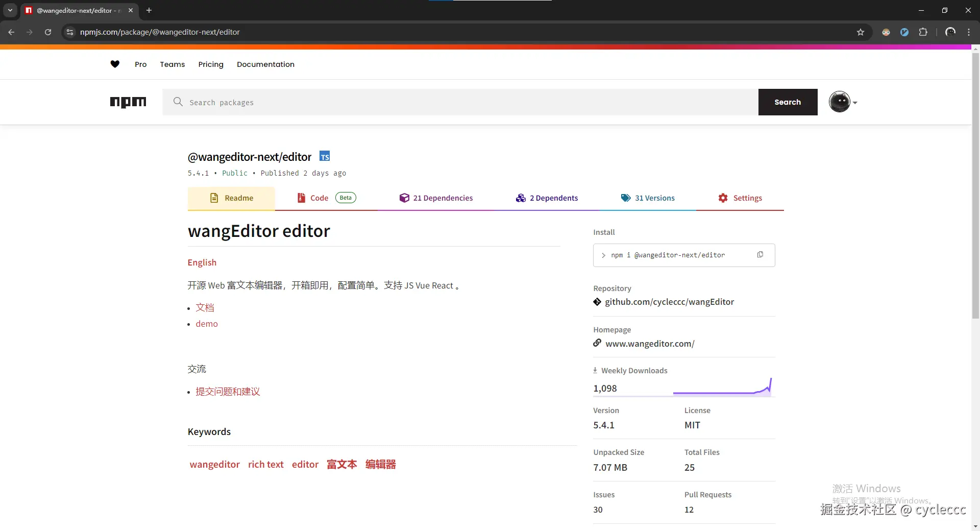Switch to the 31 Versions tab

(x=654, y=198)
